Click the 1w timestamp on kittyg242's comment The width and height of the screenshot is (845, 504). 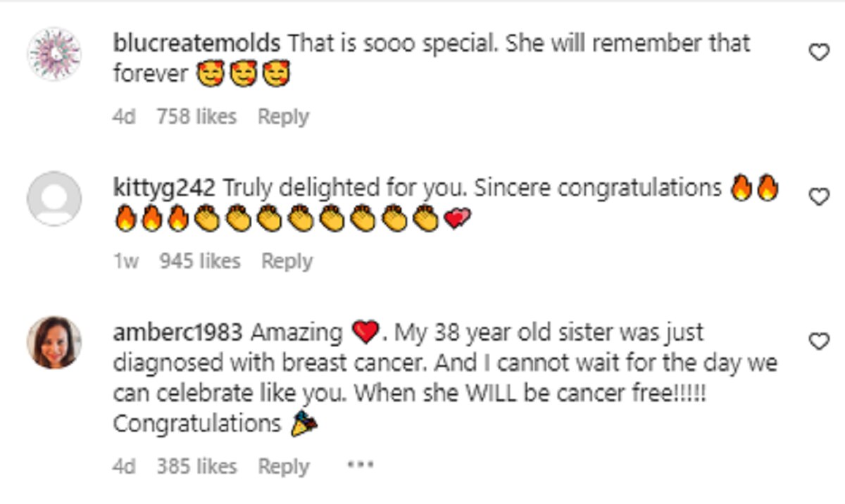pos(126,261)
